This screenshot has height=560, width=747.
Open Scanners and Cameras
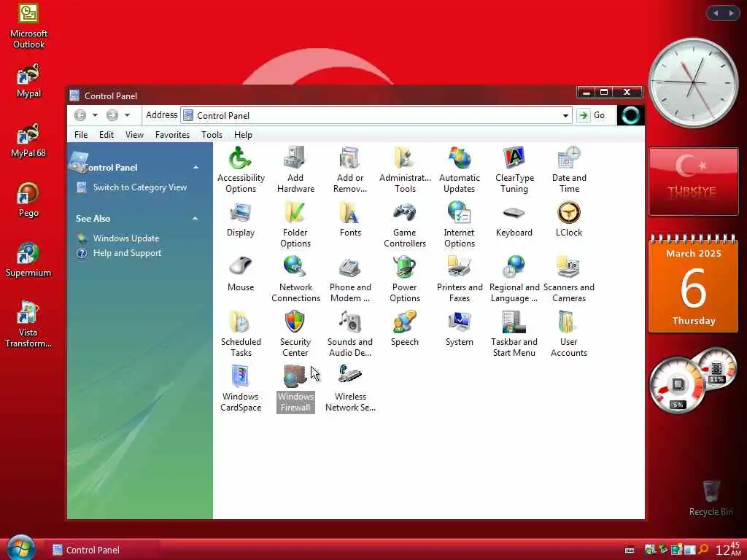(569, 279)
